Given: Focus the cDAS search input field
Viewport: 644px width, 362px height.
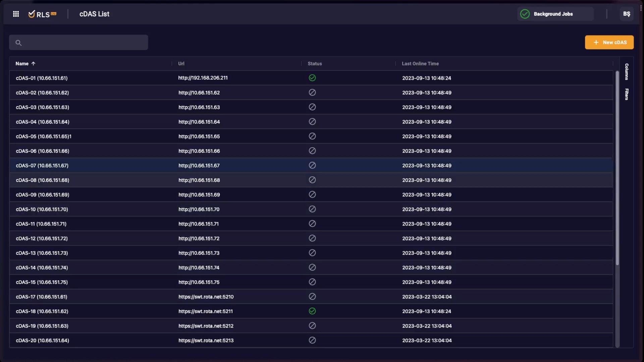Looking at the screenshot, I should click(x=84, y=43).
